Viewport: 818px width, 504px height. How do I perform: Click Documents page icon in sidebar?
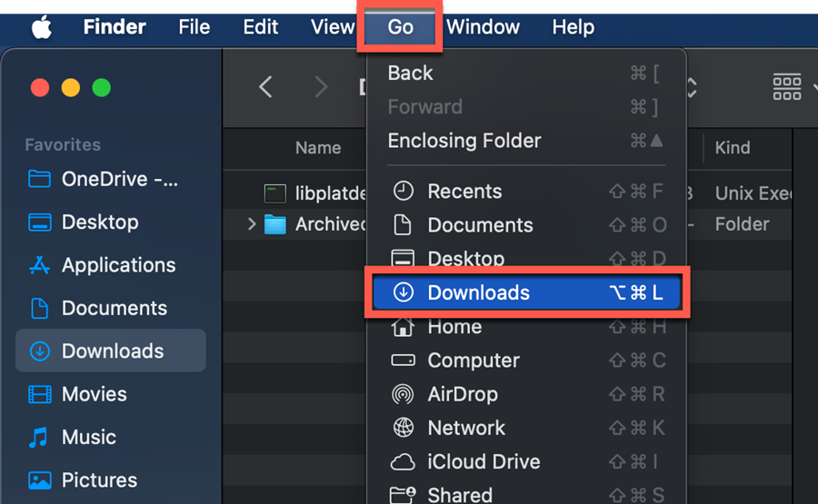click(39, 308)
